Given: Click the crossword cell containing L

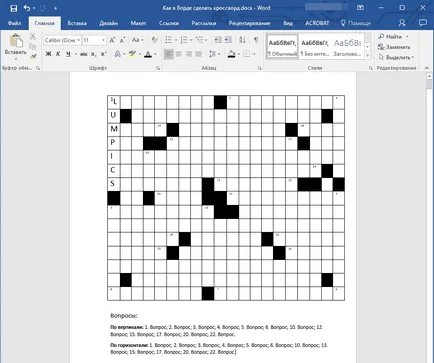Looking at the screenshot, I should click(x=113, y=101).
